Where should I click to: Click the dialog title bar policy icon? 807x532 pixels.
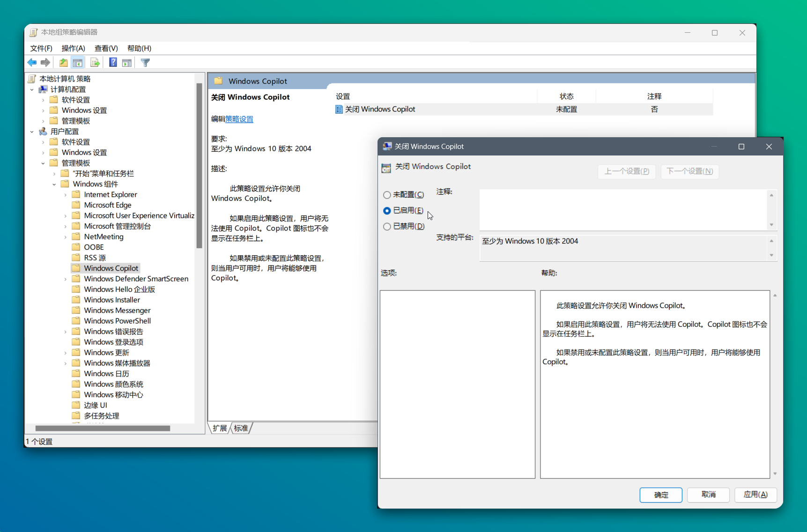tap(387, 147)
